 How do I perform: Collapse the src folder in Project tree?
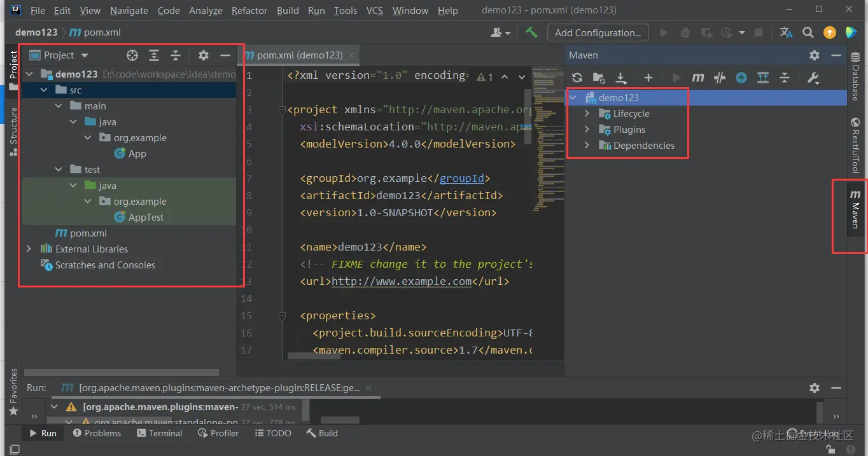[44, 90]
